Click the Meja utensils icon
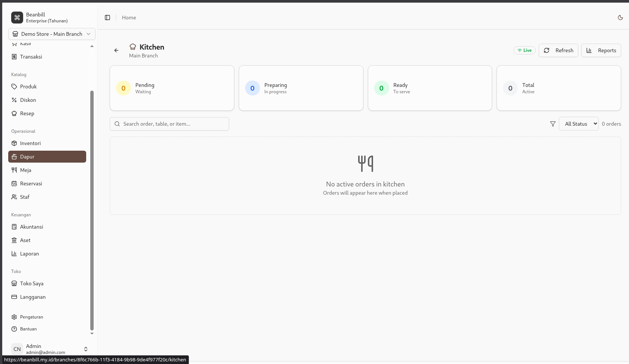This screenshot has width=629, height=364. click(x=14, y=170)
